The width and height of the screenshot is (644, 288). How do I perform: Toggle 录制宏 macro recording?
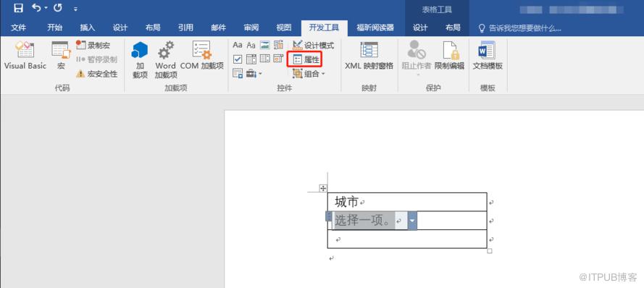coord(93,45)
